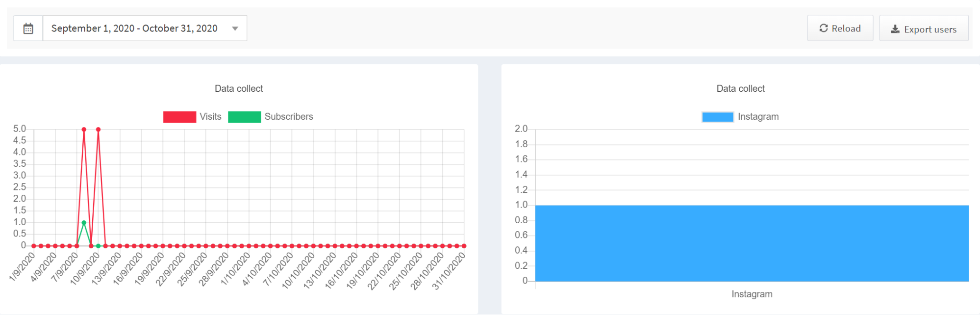Click the September 1 - October 31 date range field
This screenshot has width=980, height=315.
[145, 28]
